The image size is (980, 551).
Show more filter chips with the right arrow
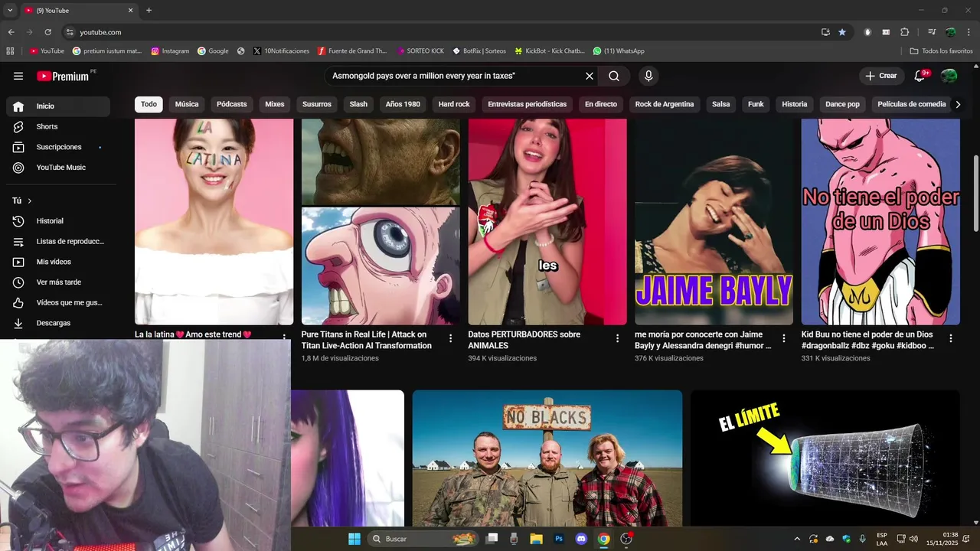[957, 105]
